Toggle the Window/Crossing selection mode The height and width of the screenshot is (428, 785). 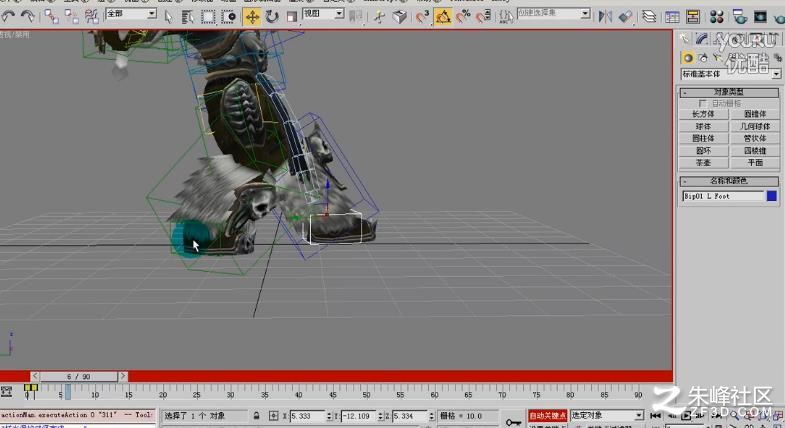(x=229, y=17)
